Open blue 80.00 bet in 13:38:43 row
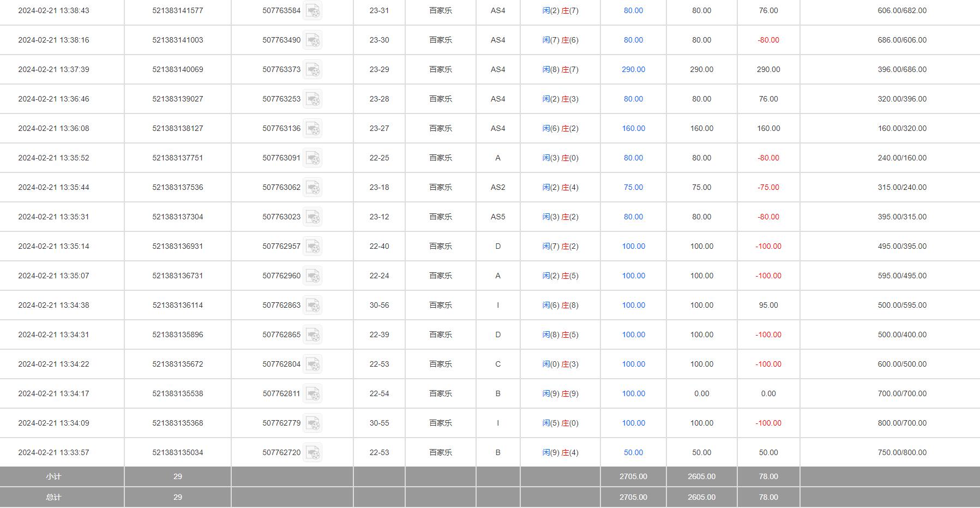The height and width of the screenshot is (508, 980). [x=633, y=10]
